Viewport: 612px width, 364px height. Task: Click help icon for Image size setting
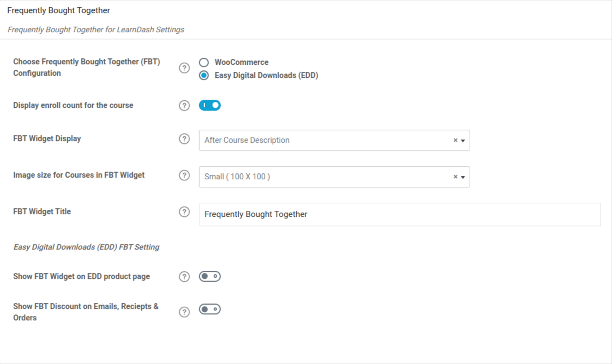pos(184,175)
